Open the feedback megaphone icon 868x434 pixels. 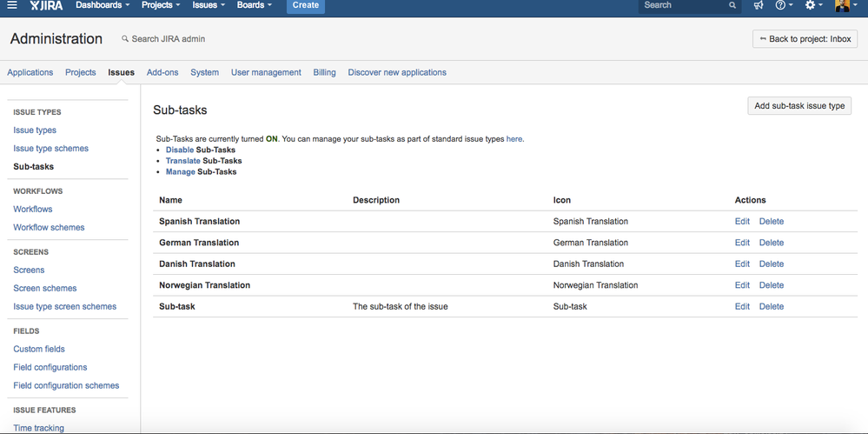[759, 5]
